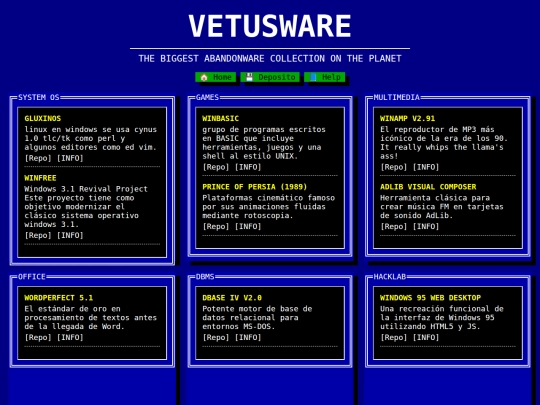Click the book icon in Help button

pyautogui.click(x=313, y=77)
